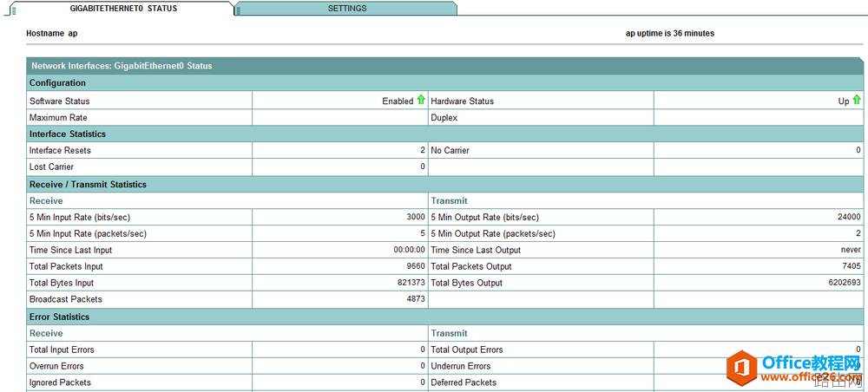The image size is (868, 392).
Task: Click 'Time Since Last Input' label
Action: [70, 250]
